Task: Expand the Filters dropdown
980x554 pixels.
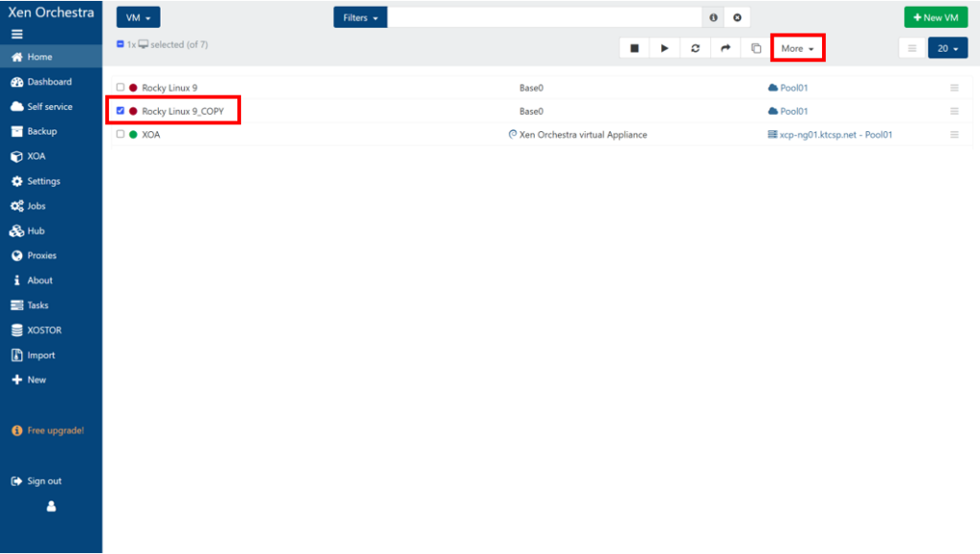Action: pos(361,18)
